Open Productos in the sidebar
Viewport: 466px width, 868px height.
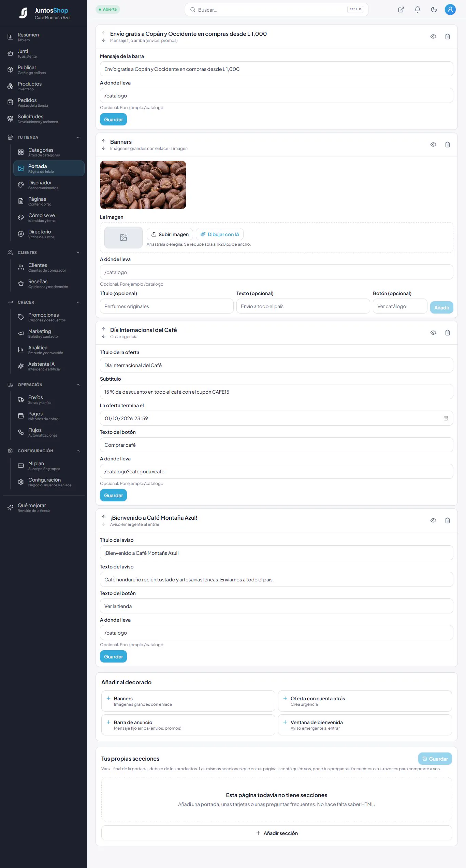point(44,86)
